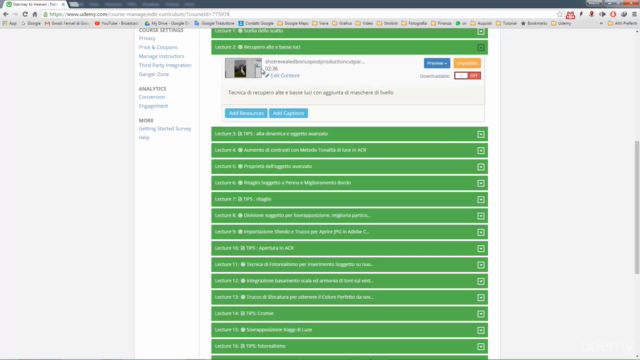Open the YouTube bookmark icon
Viewport: 640px width, 360px height.
[97, 23]
